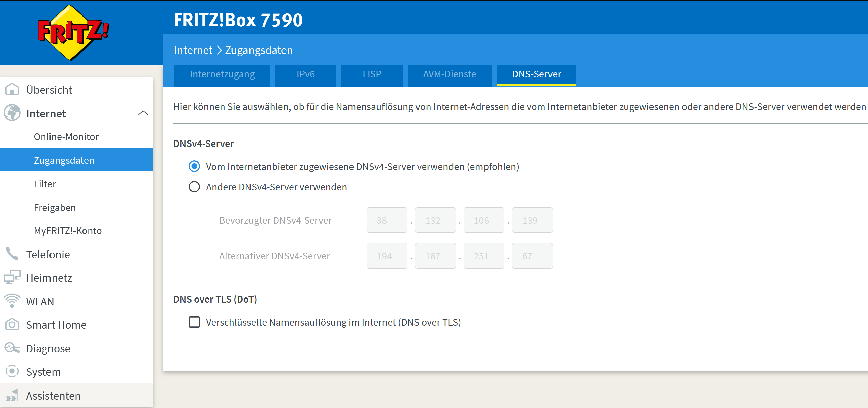This screenshot has height=408, width=868.
Task: Collapse the Internet menu chevron
Action: (143, 113)
